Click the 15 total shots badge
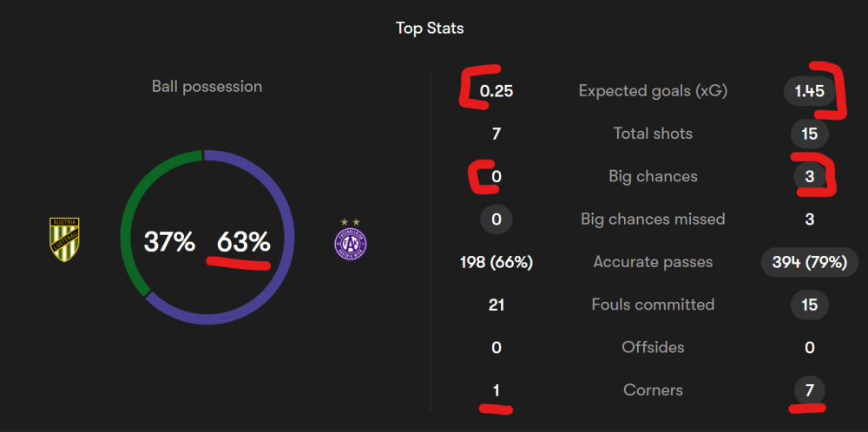The image size is (868, 432). click(809, 134)
